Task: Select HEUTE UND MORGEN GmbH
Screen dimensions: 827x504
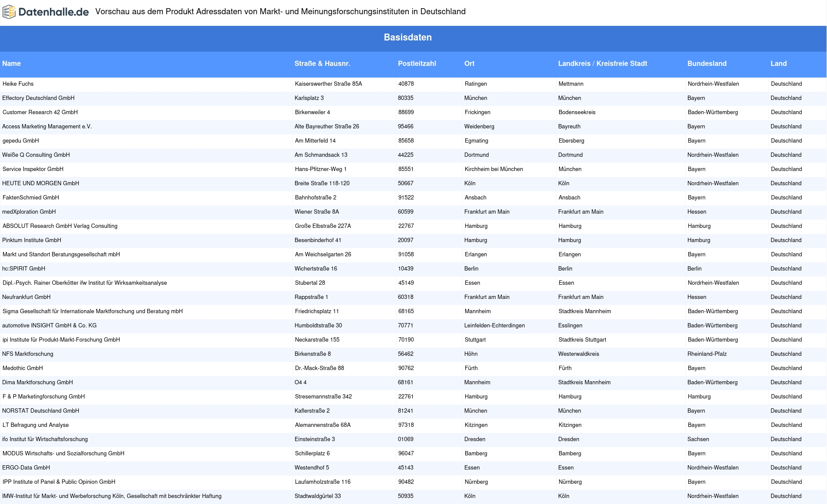Action: (40, 183)
